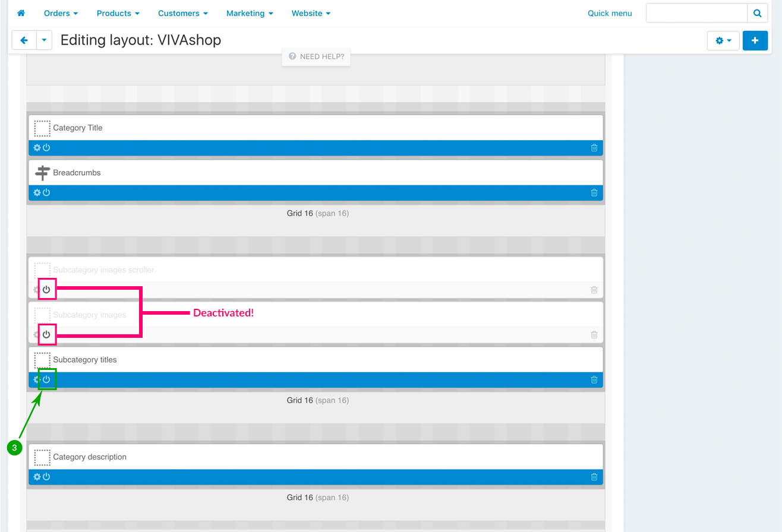Expand the Orders dropdown menu

click(x=61, y=13)
